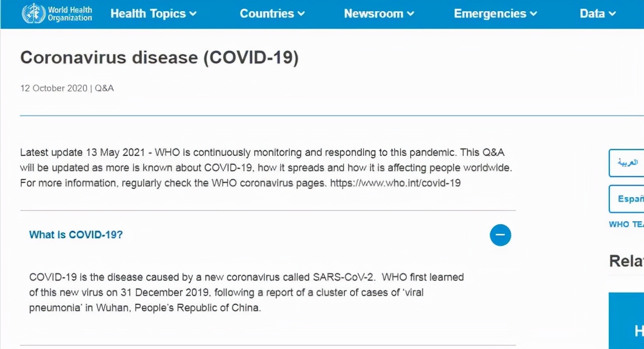644x349 pixels.
Task: Collapse the answer with the minus circle icon
Action: (x=500, y=235)
